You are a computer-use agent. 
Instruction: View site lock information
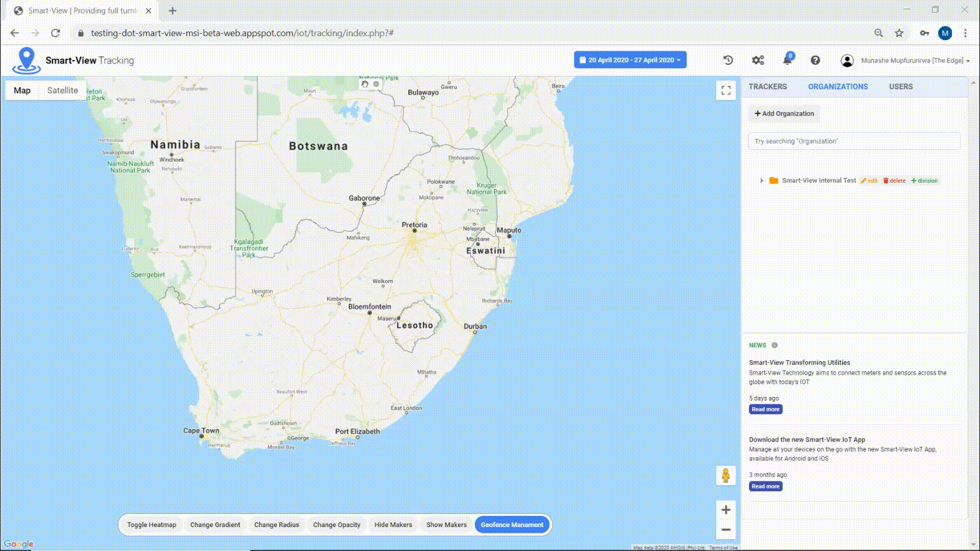[x=80, y=33]
